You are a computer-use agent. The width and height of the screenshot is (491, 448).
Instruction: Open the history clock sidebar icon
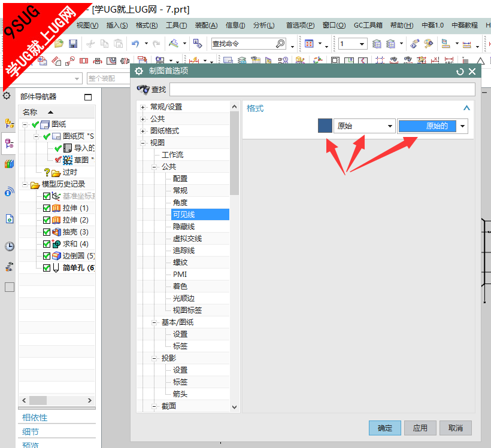click(x=10, y=246)
